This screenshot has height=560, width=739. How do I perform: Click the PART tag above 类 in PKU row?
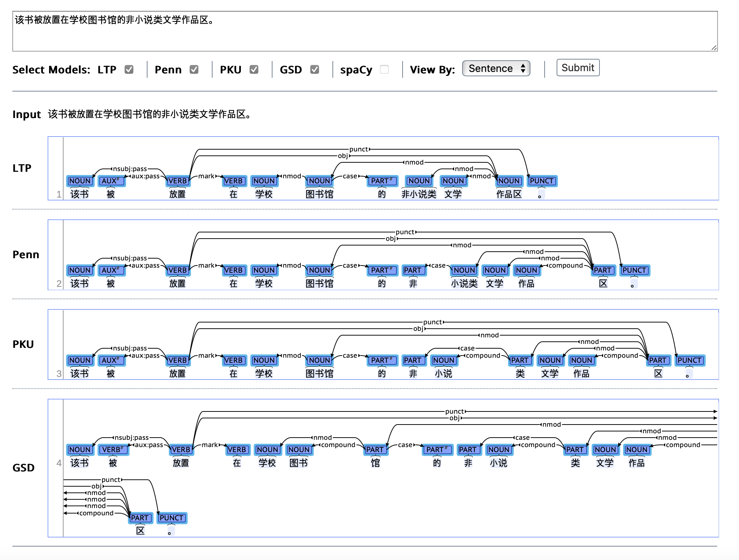520,360
